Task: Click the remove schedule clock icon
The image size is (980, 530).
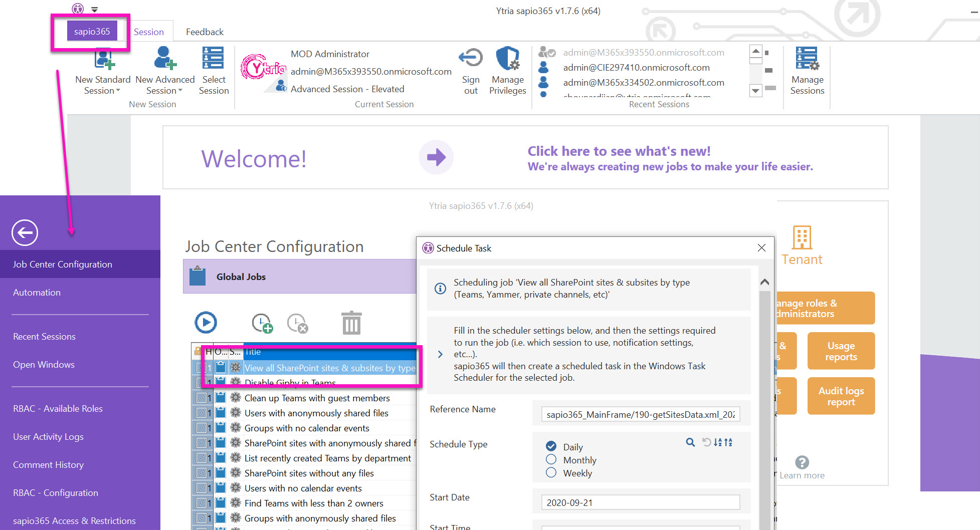Action: point(297,323)
